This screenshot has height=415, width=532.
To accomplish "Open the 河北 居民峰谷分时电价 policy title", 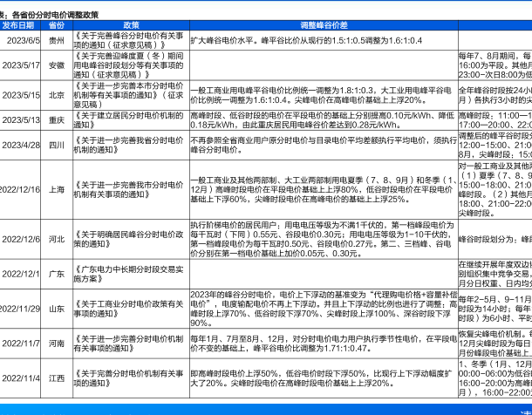I will click(129, 238).
